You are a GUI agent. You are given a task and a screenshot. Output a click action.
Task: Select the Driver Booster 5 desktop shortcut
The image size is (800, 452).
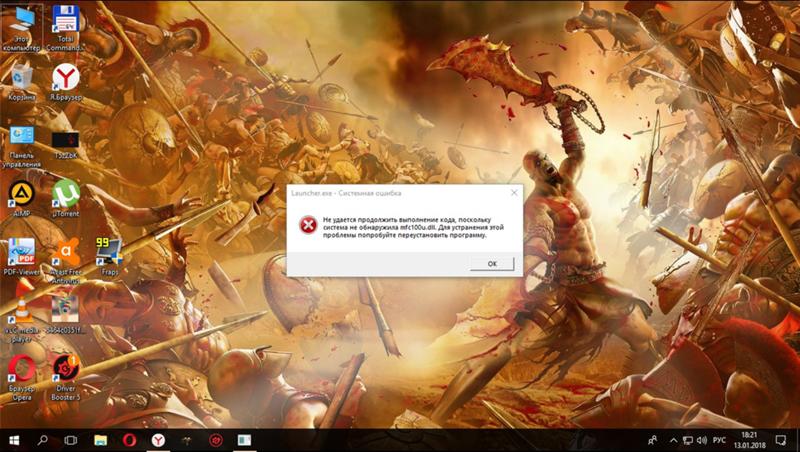pyautogui.click(x=66, y=378)
